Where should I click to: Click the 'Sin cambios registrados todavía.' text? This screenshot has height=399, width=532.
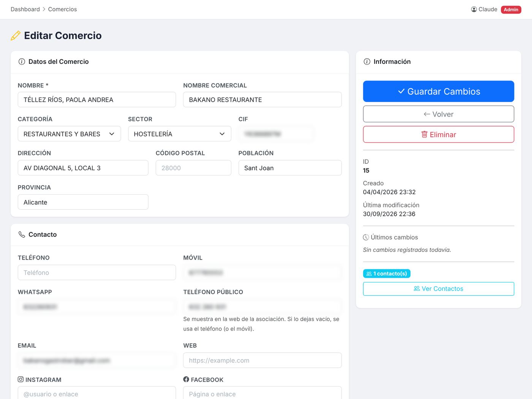pos(407,250)
